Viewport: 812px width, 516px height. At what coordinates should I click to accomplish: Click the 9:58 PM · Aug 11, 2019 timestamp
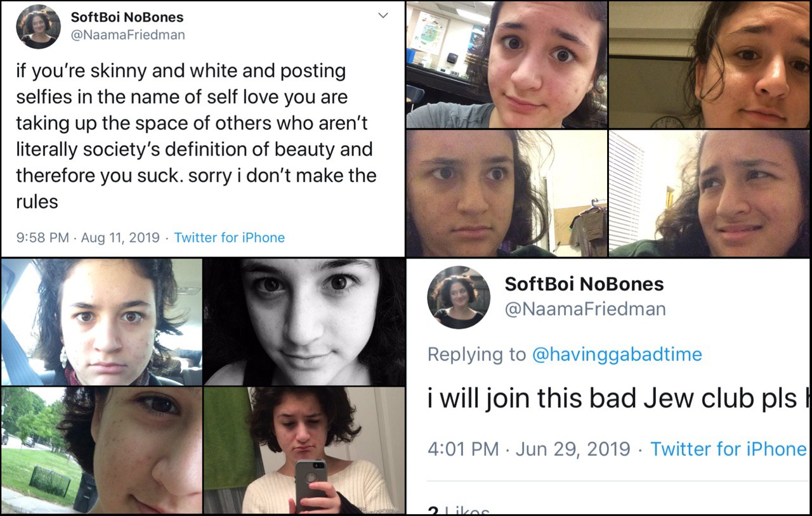pyautogui.click(x=88, y=238)
